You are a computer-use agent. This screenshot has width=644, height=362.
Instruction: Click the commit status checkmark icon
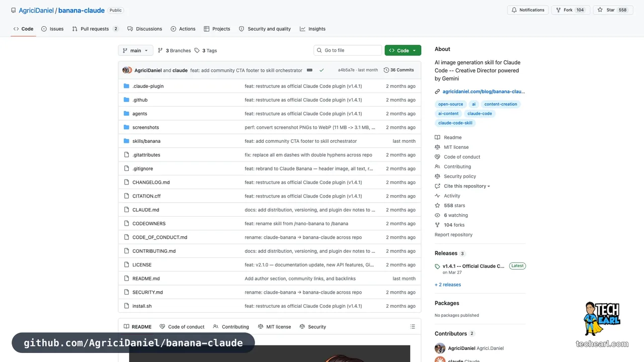click(x=321, y=70)
